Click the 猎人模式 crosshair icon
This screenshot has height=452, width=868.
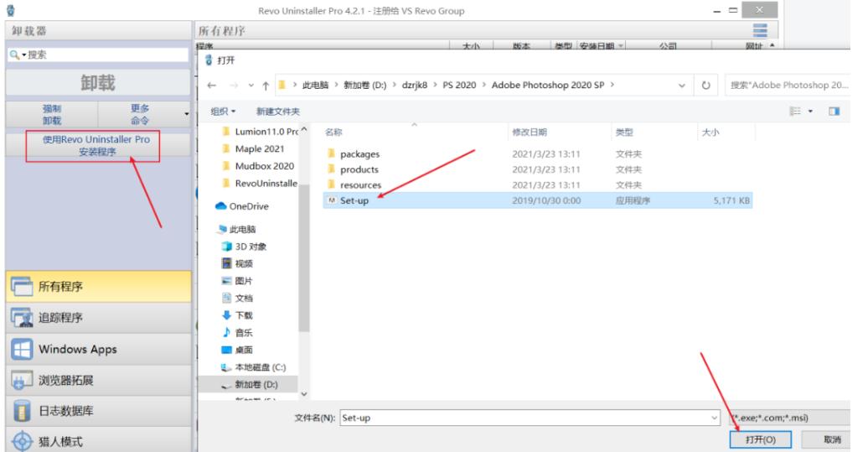[x=22, y=441]
